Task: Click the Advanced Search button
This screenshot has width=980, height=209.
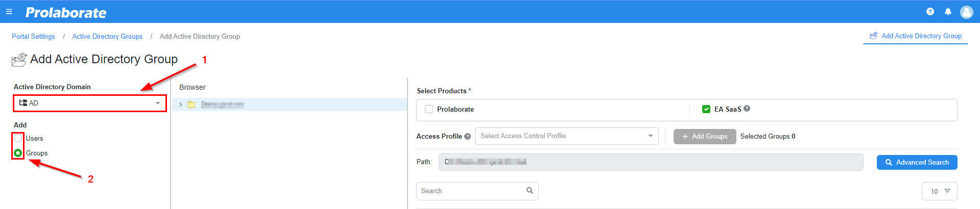Action: (917, 162)
